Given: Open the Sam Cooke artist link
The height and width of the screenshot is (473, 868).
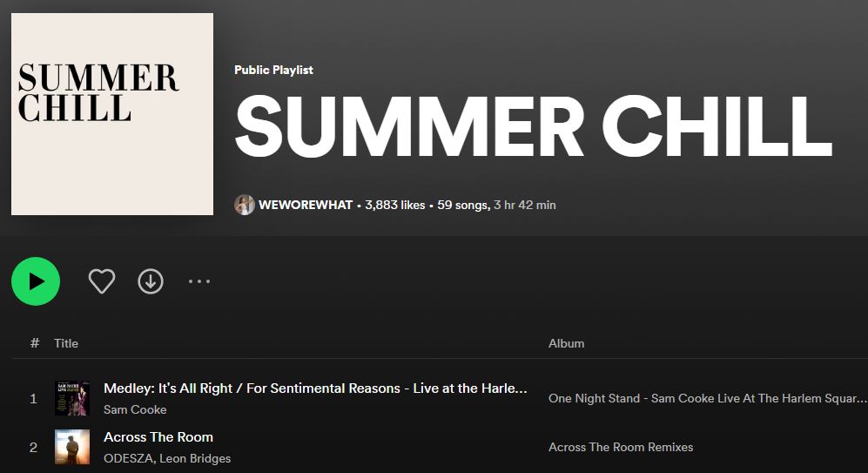Looking at the screenshot, I should tap(135, 410).
